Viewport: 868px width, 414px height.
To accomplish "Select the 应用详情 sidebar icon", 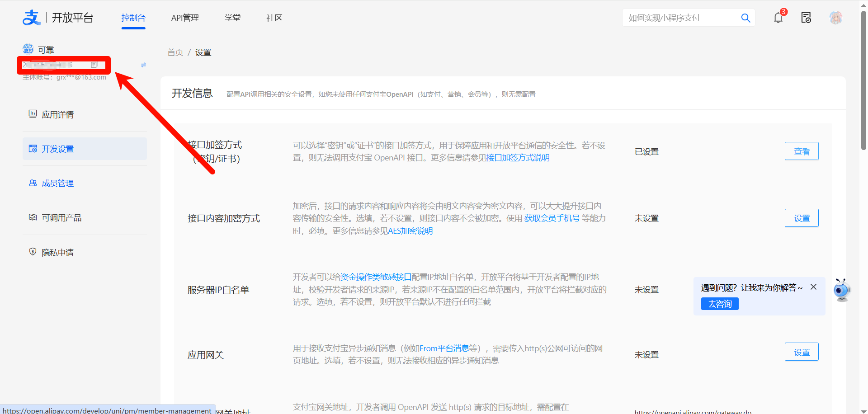I will [33, 114].
